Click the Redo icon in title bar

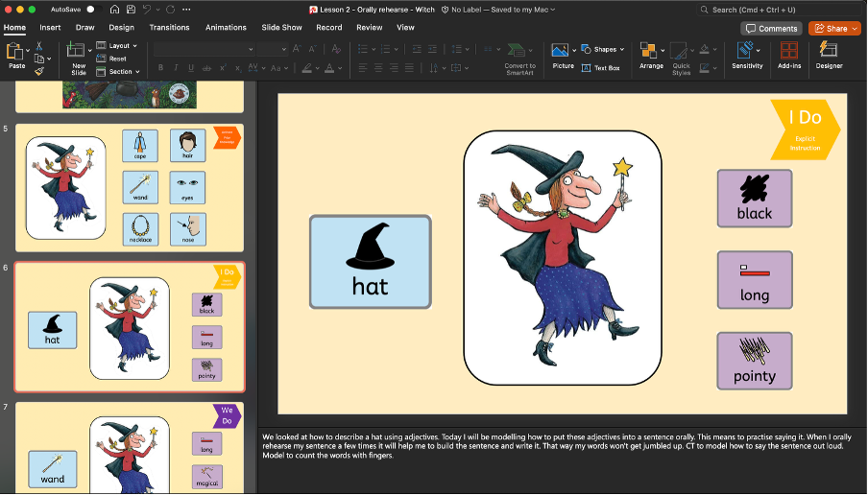[171, 10]
